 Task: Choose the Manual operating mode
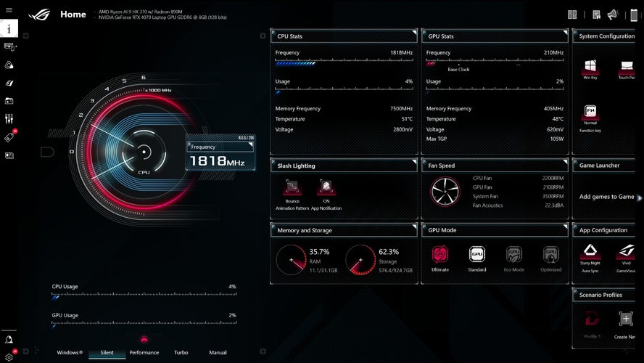tap(218, 353)
